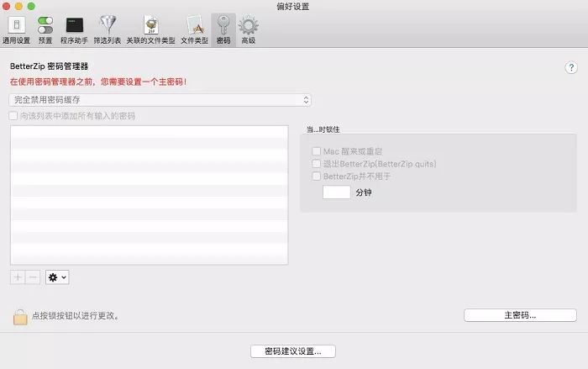The width and height of the screenshot is (588, 369).
Task: Click inside the empty password list
Action: 150,195
